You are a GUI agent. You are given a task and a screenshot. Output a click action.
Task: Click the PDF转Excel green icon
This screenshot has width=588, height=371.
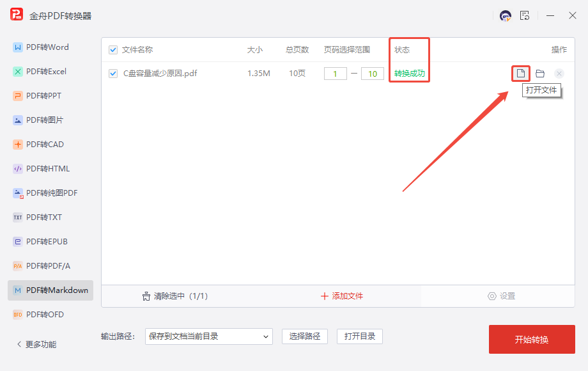tap(18, 72)
